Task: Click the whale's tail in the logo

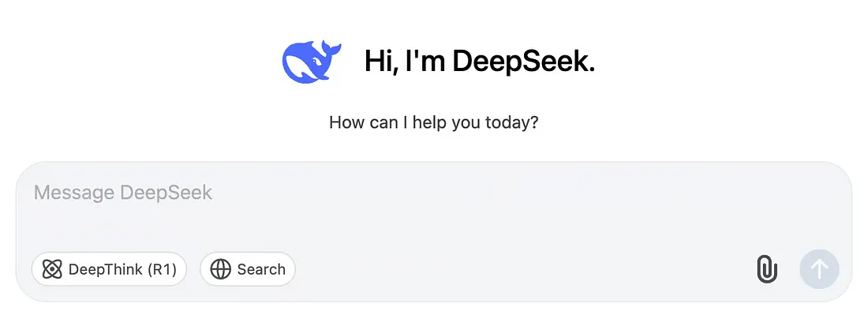Action: [x=331, y=48]
